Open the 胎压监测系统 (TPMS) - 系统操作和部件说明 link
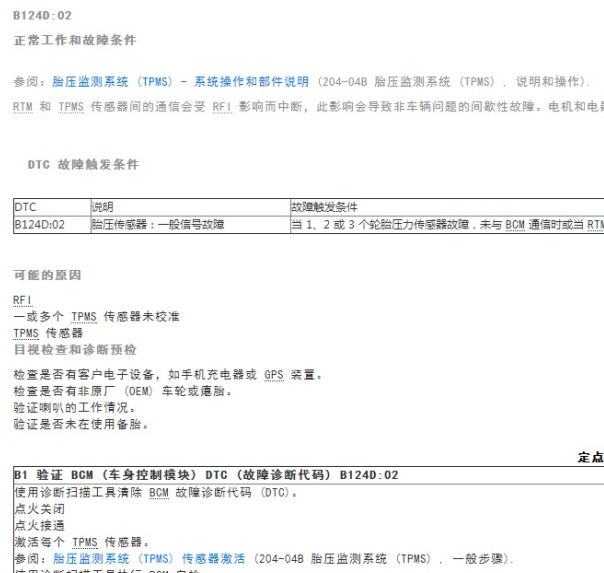This screenshot has width=604, height=573. coord(180,82)
